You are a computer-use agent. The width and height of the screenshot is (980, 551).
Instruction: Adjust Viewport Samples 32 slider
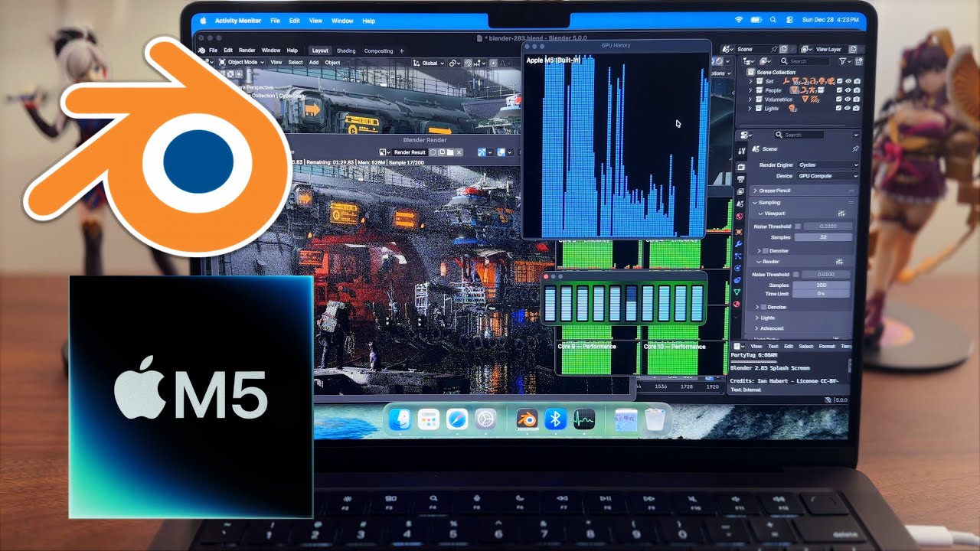tap(823, 237)
